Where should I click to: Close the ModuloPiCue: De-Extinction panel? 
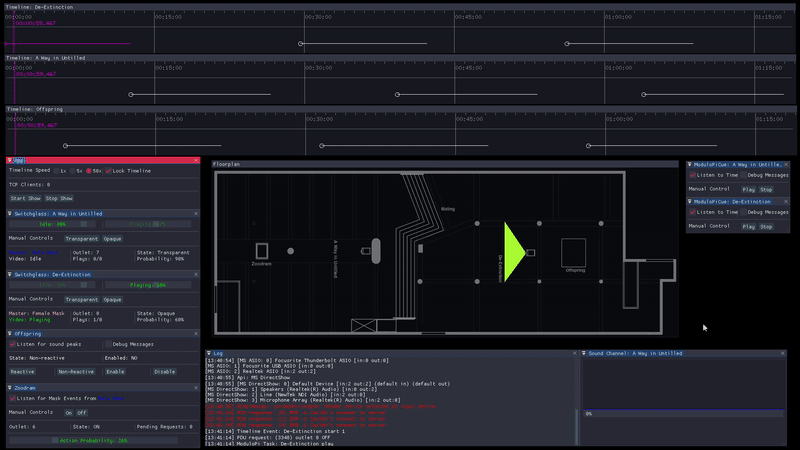(785, 201)
